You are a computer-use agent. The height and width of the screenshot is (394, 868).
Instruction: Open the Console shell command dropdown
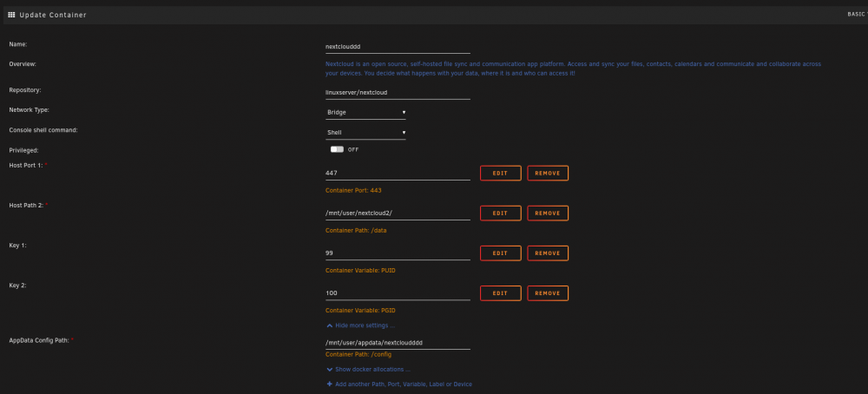click(365, 133)
